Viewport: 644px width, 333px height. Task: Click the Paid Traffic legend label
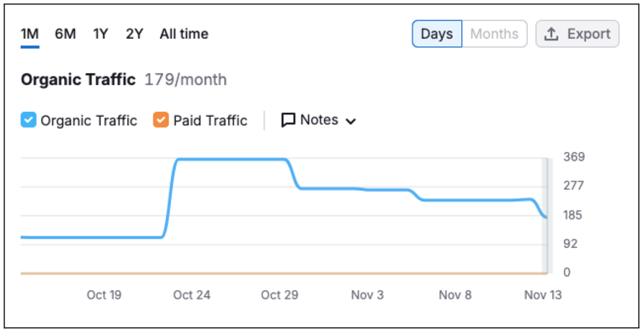210,121
